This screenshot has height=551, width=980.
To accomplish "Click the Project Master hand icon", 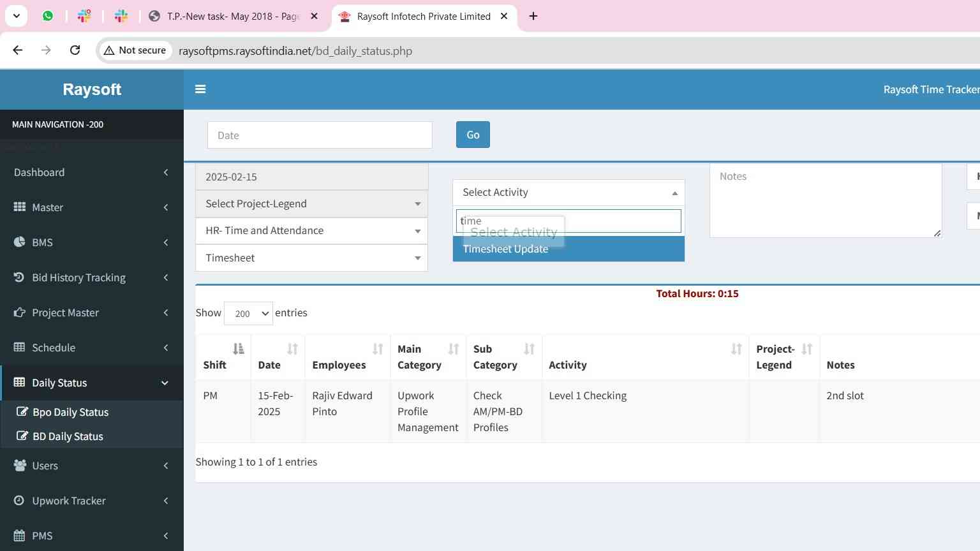I will 20,312.
